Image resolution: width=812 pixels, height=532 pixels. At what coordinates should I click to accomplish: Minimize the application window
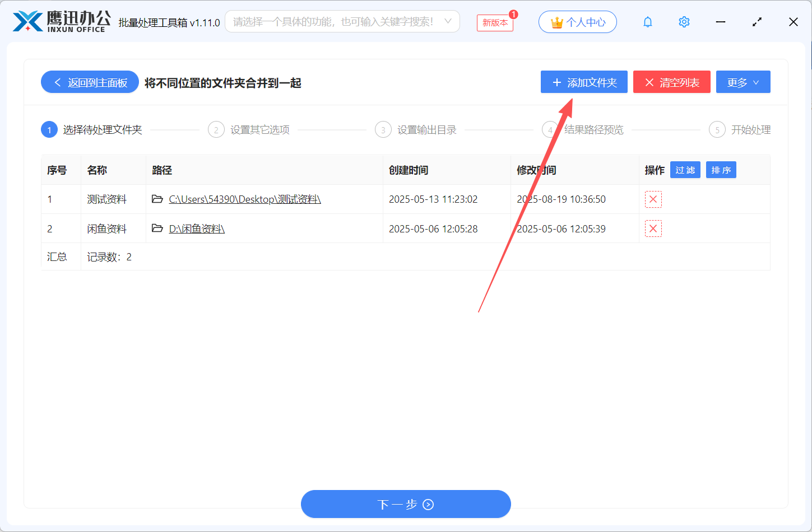[721, 22]
